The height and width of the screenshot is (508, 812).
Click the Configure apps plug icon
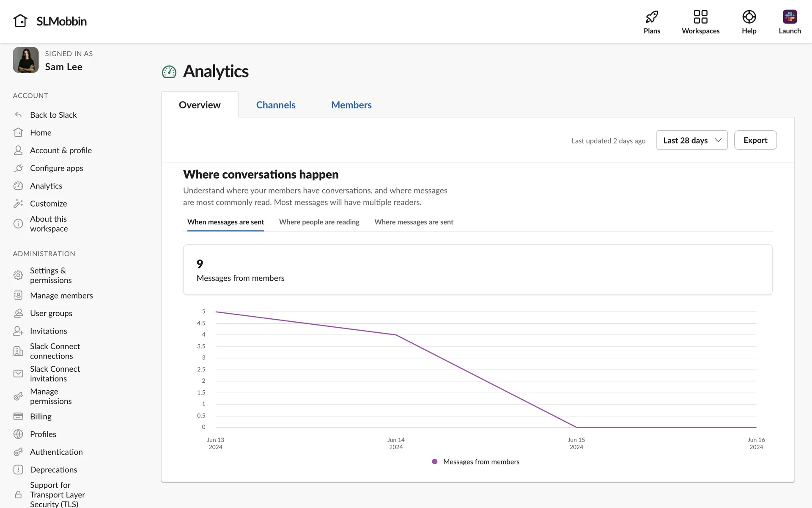(18, 168)
